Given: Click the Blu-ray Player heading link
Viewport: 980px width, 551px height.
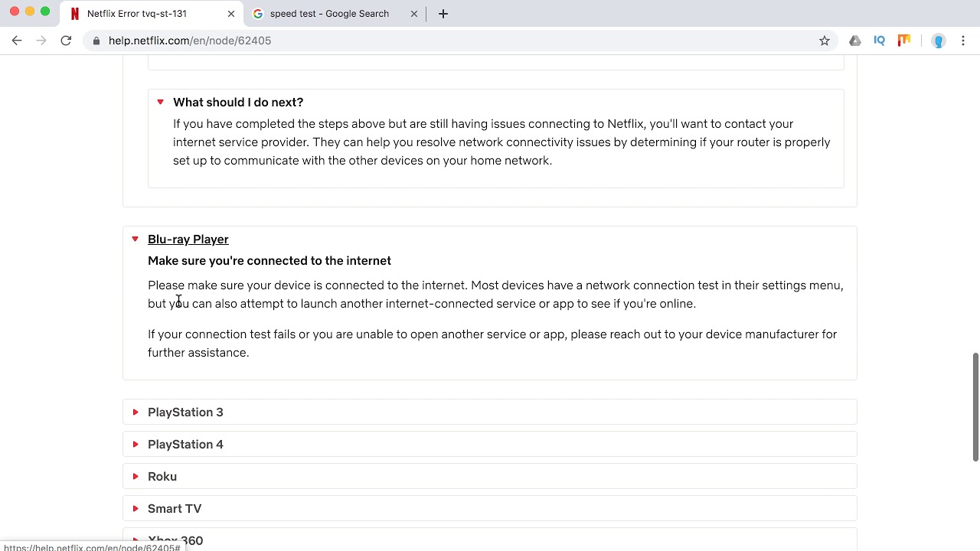Looking at the screenshot, I should (x=188, y=240).
